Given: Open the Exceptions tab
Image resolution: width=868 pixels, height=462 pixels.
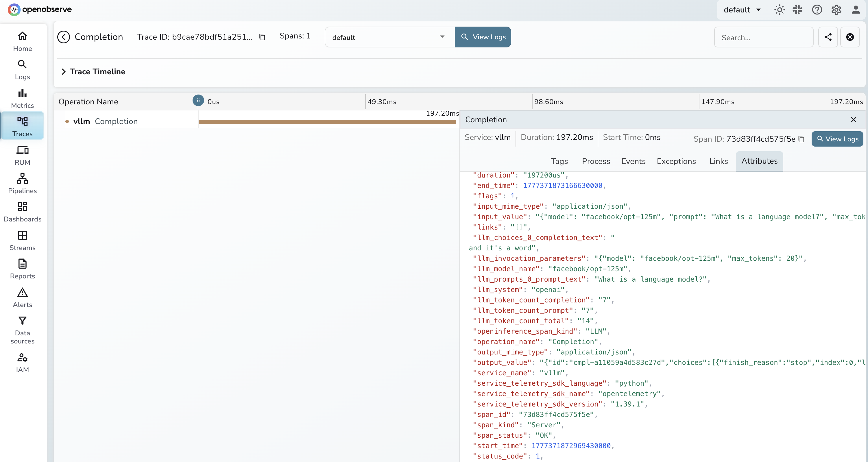Looking at the screenshot, I should coord(676,161).
